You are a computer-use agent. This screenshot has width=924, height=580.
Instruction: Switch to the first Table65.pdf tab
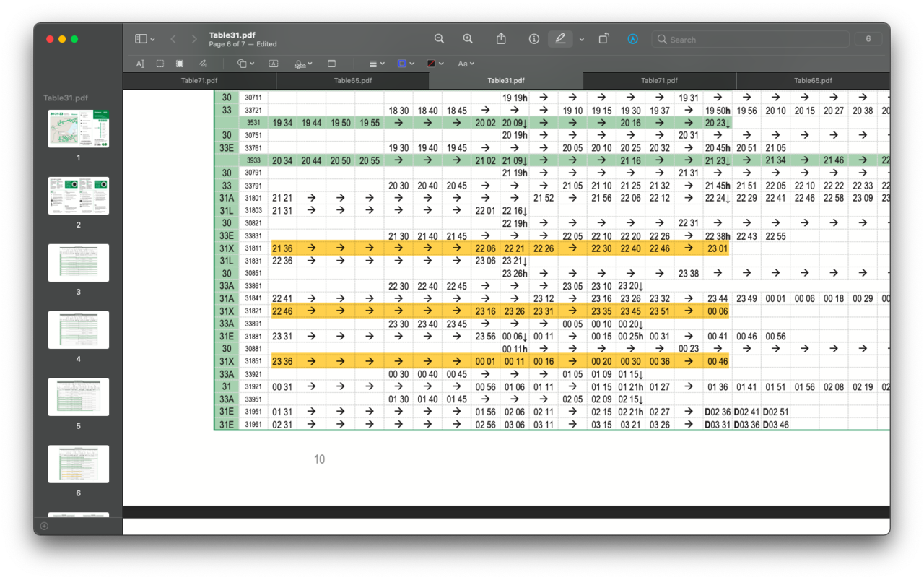click(x=352, y=81)
